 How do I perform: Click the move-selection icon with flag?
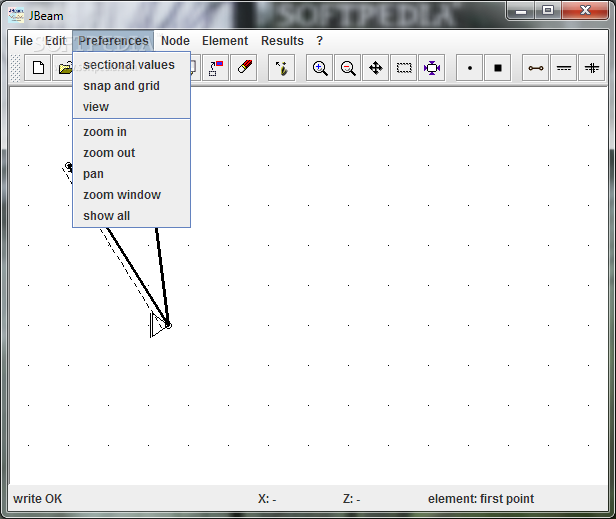click(x=216, y=68)
